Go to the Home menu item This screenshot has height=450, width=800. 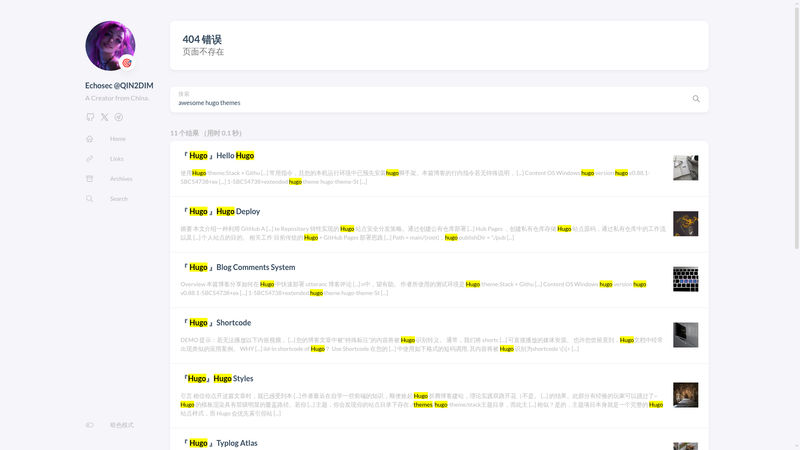coord(117,139)
